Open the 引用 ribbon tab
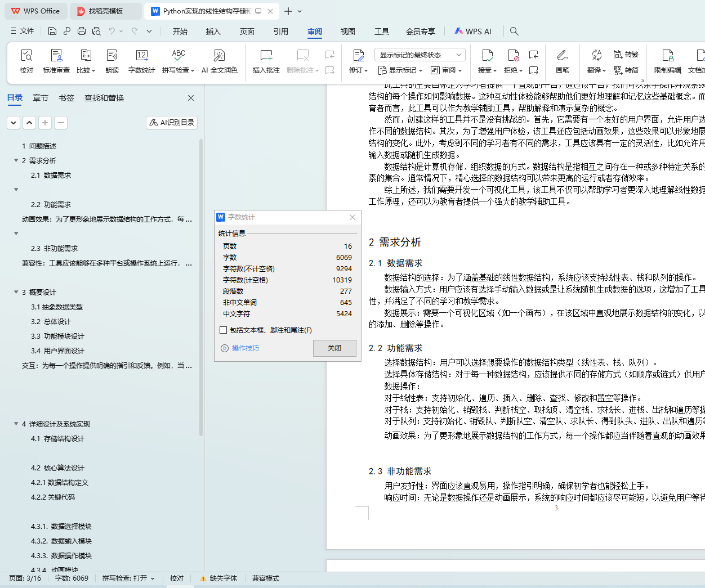This screenshot has height=588, width=705. (x=281, y=32)
